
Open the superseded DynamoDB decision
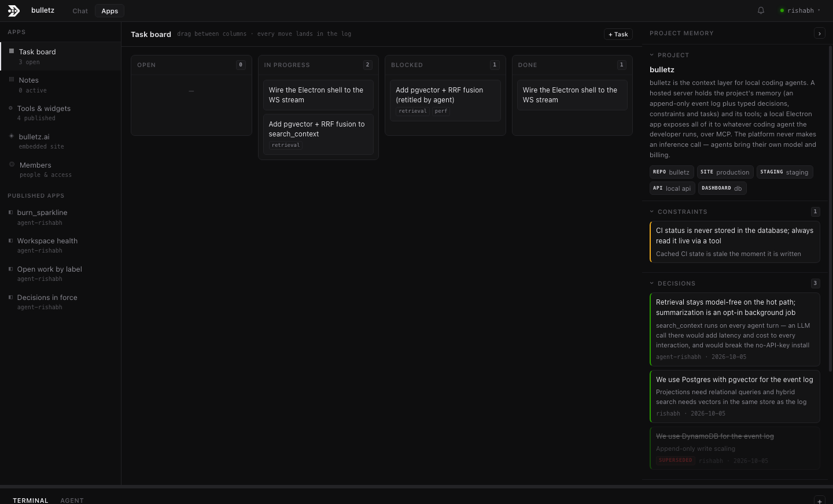(735, 448)
